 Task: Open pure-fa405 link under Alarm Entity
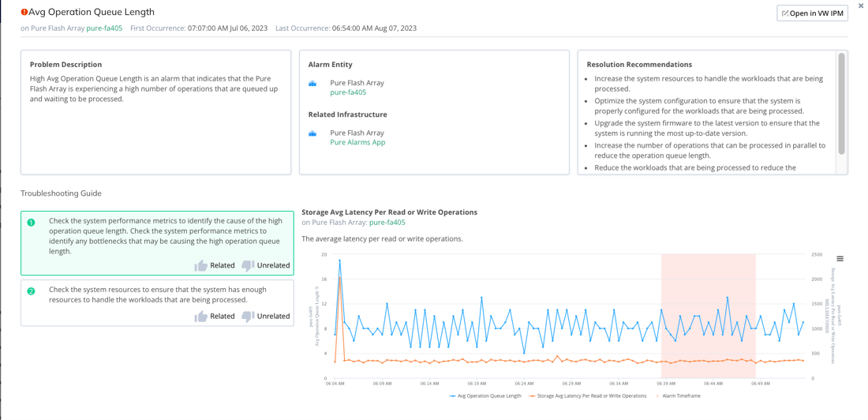pyautogui.click(x=348, y=92)
